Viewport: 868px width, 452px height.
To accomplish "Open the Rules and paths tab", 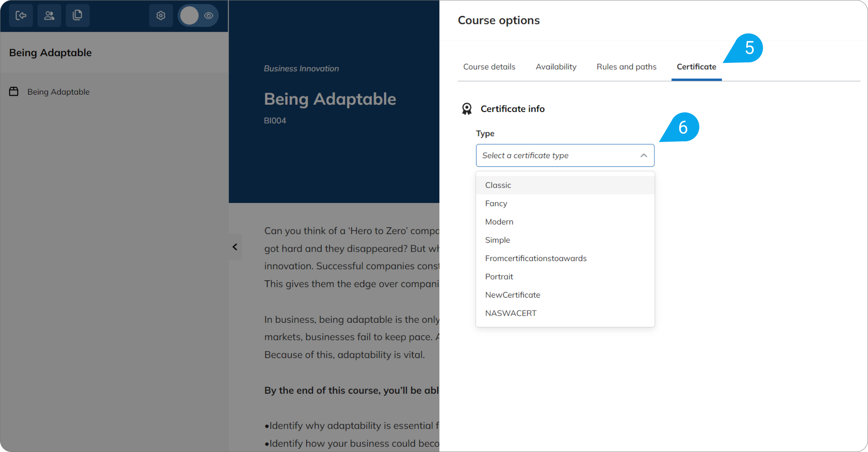I will tap(626, 67).
